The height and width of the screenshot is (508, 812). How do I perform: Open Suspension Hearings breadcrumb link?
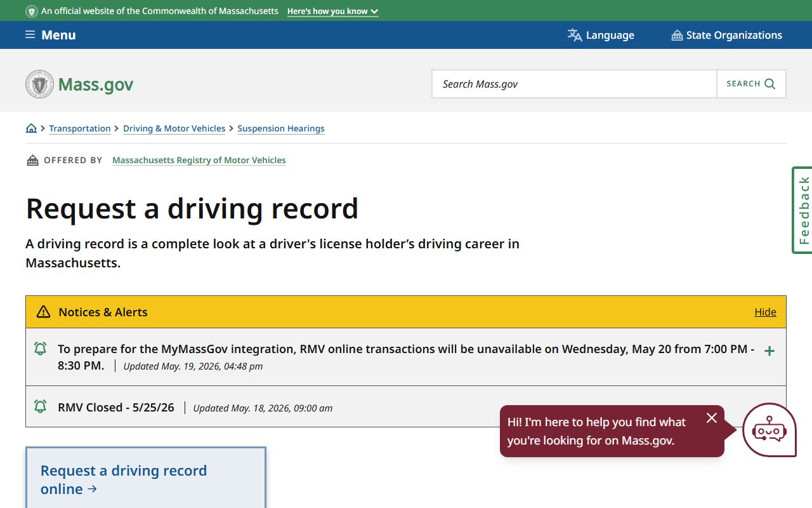(x=281, y=128)
